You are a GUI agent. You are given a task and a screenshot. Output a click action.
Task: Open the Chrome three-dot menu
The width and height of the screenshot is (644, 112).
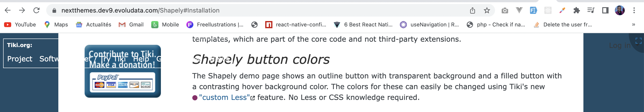(634, 11)
